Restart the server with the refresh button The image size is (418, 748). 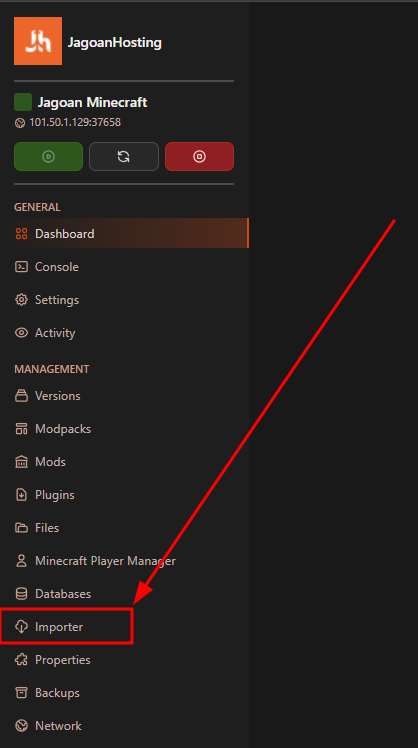(124, 156)
